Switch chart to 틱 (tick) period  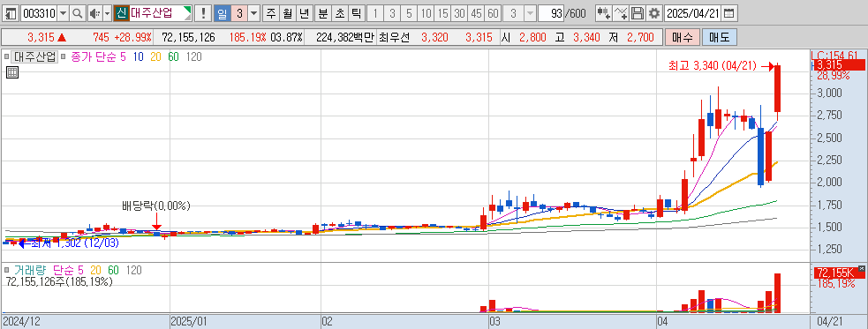point(357,13)
